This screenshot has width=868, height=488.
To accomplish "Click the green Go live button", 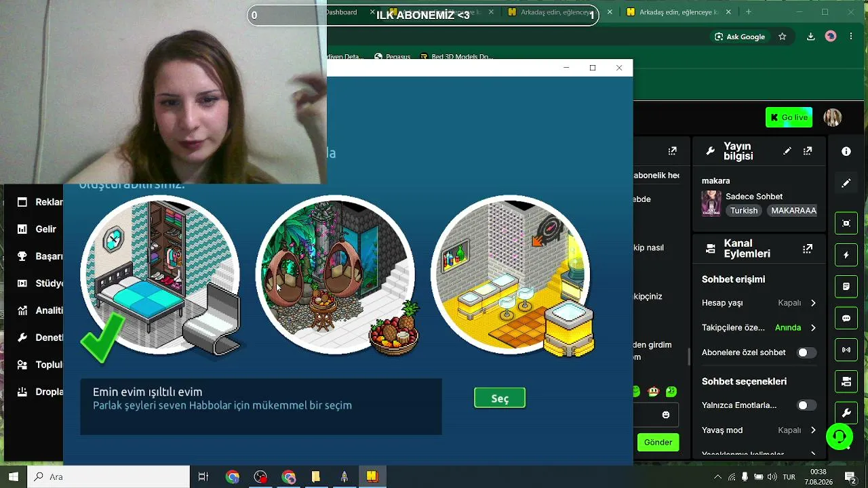I will click(789, 117).
